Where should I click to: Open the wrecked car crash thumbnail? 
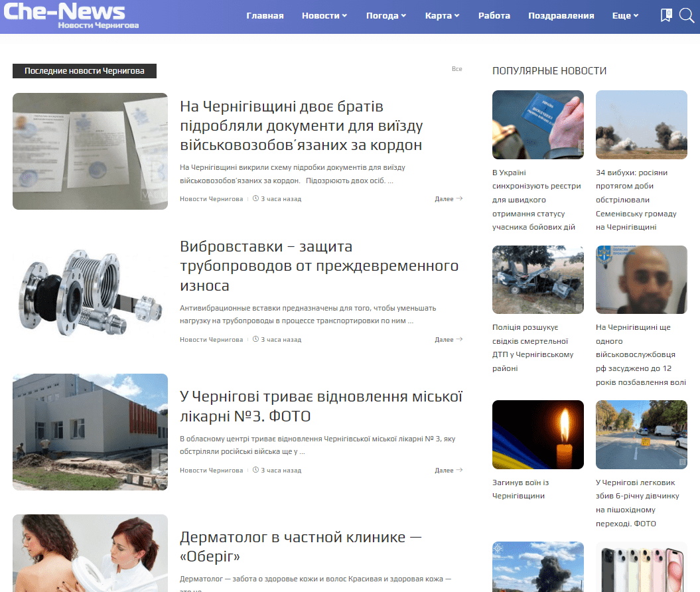538,279
